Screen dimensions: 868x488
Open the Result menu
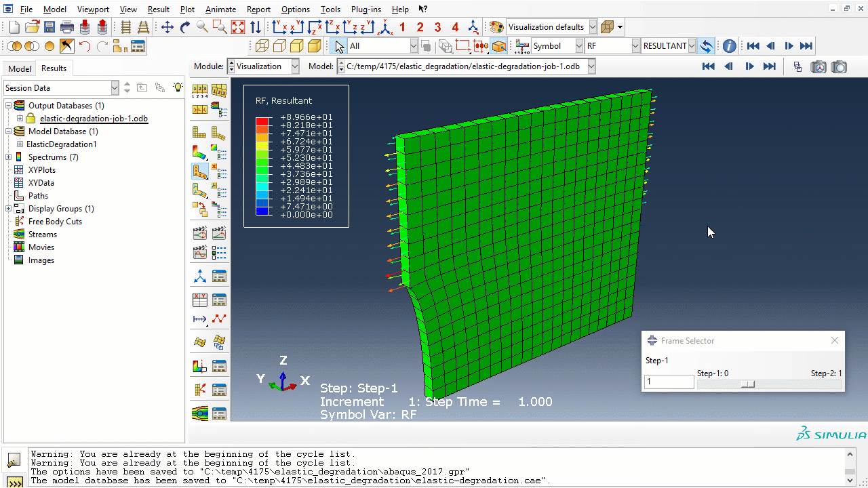coord(159,9)
